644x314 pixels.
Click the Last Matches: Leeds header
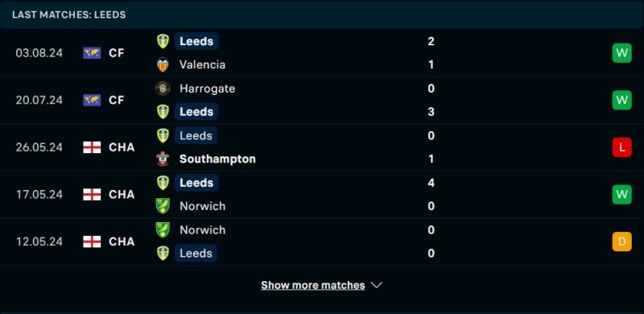click(x=69, y=14)
